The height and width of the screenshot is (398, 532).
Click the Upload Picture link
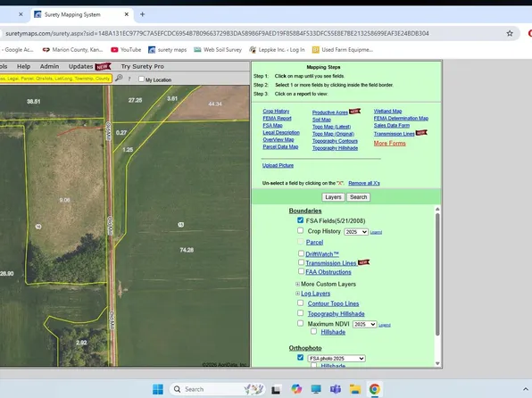[278, 165]
